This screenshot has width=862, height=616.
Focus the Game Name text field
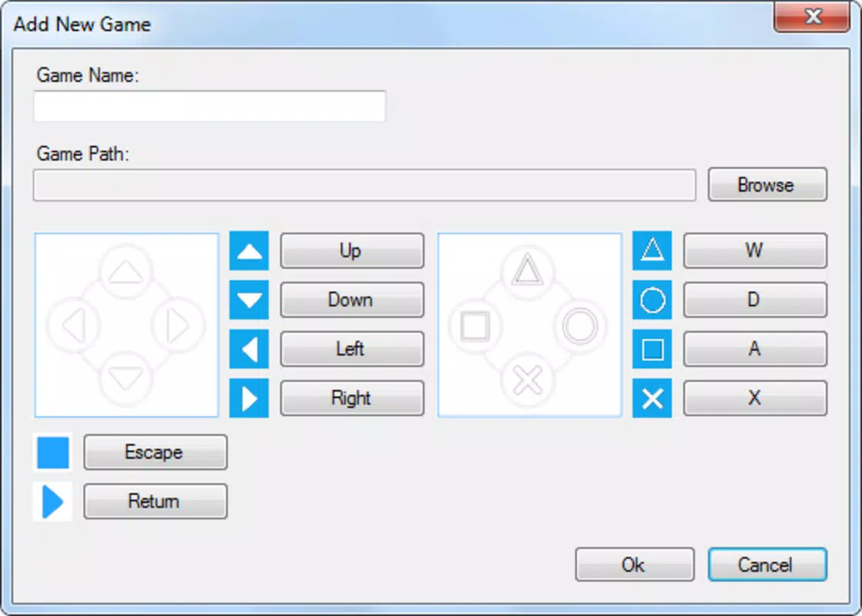click(x=210, y=106)
